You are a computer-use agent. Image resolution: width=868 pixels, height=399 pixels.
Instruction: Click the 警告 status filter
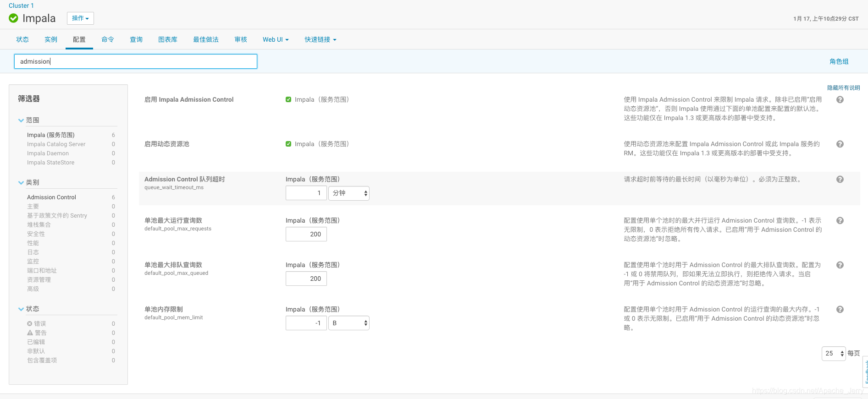(37, 333)
